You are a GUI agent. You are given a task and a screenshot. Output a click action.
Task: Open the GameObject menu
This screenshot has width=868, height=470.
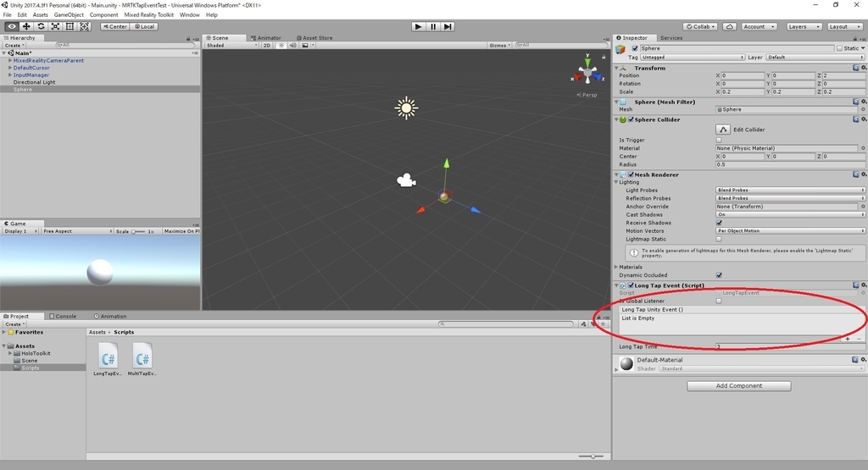click(69, 15)
